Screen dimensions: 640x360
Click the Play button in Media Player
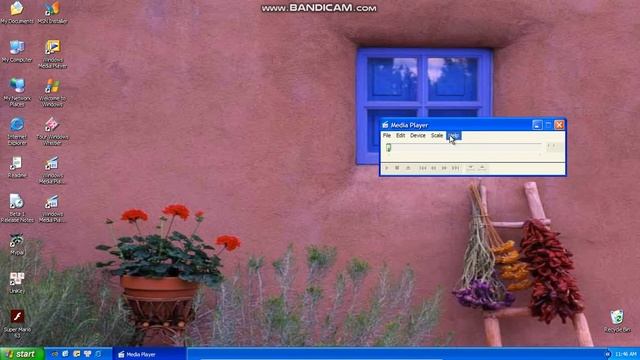tap(387, 168)
